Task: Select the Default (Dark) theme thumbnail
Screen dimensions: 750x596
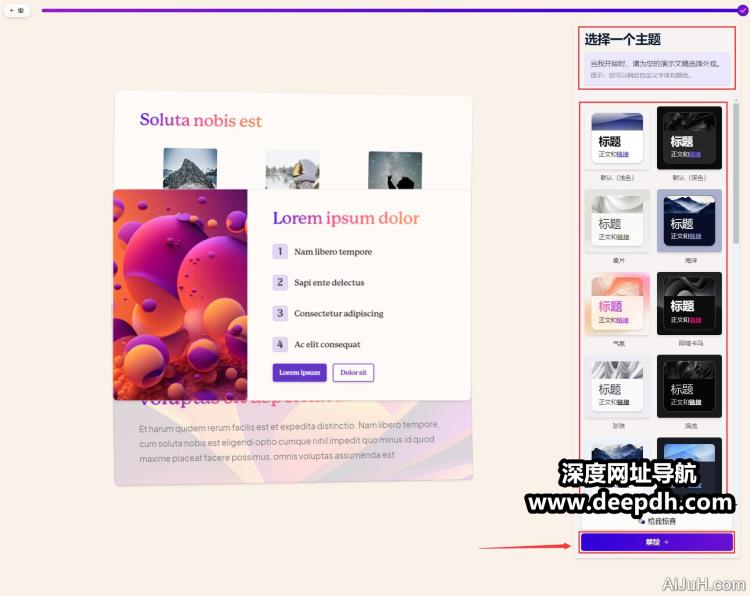Action: click(689, 138)
